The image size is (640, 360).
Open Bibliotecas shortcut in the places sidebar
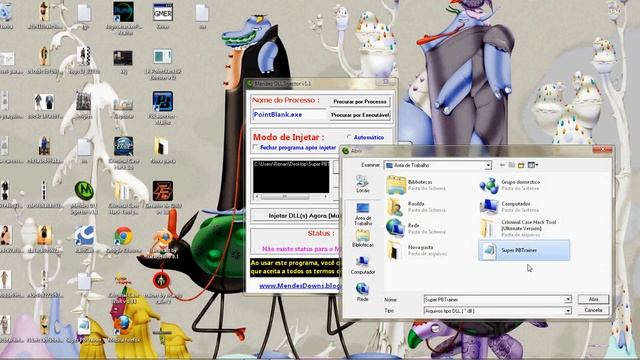tap(362, 238)
